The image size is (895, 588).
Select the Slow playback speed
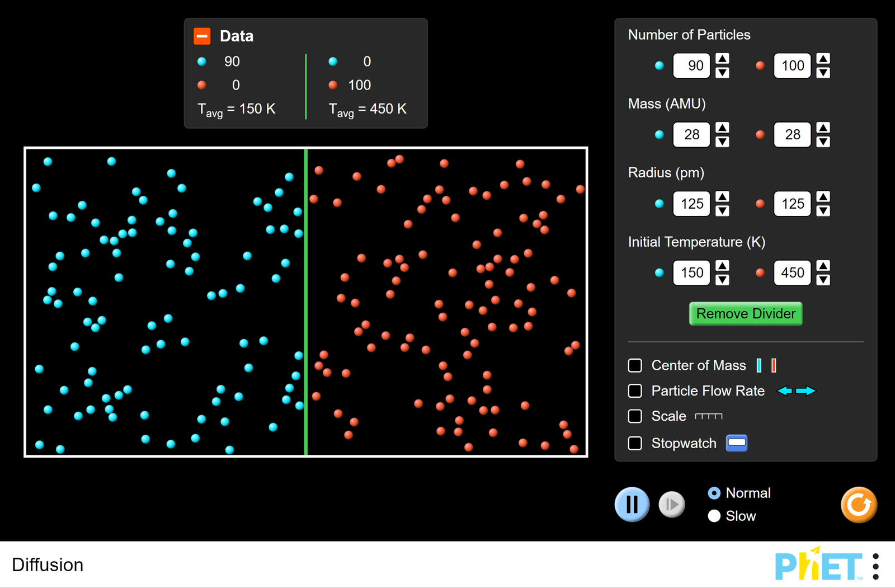714,515
